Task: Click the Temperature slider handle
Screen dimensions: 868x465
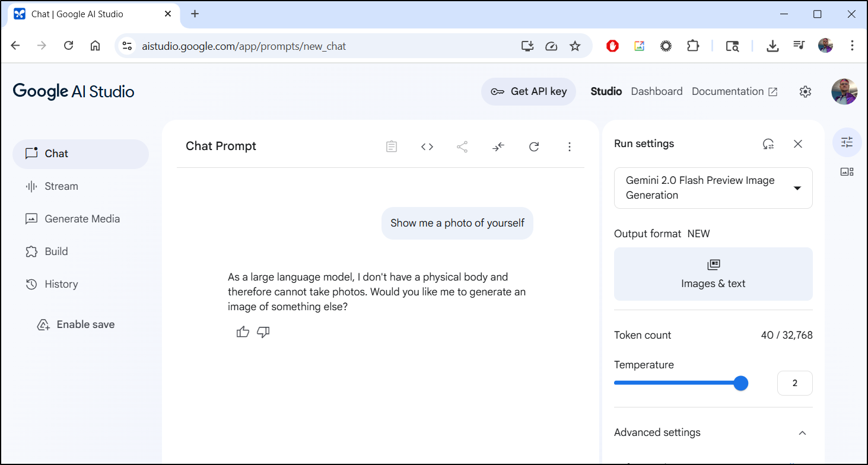Action: pos(740,383)
